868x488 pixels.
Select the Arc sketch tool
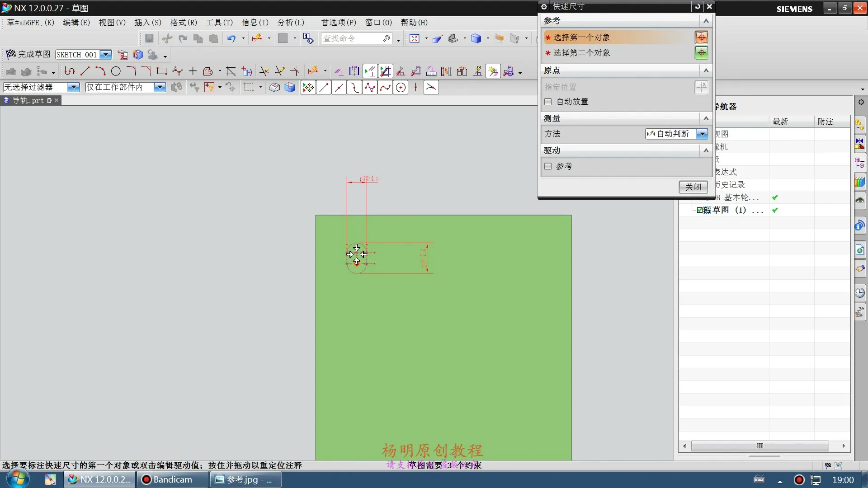click(100, 71)
